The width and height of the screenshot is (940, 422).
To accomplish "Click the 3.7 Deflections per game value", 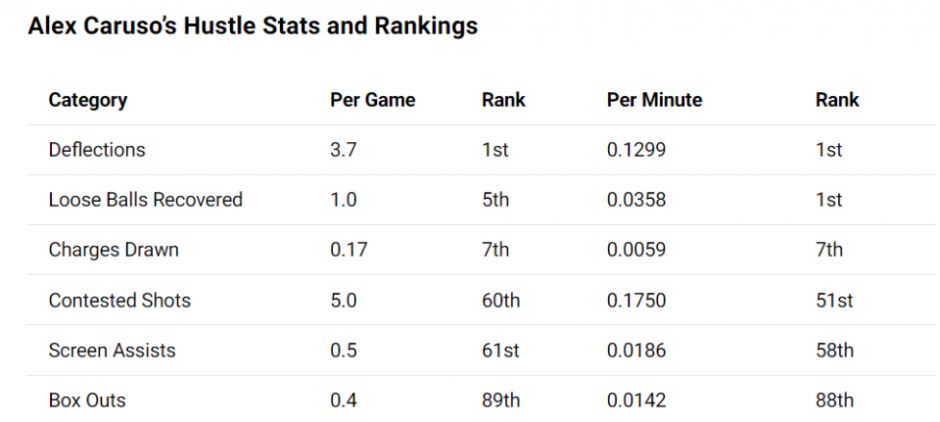I will click(x=343, y=150).
